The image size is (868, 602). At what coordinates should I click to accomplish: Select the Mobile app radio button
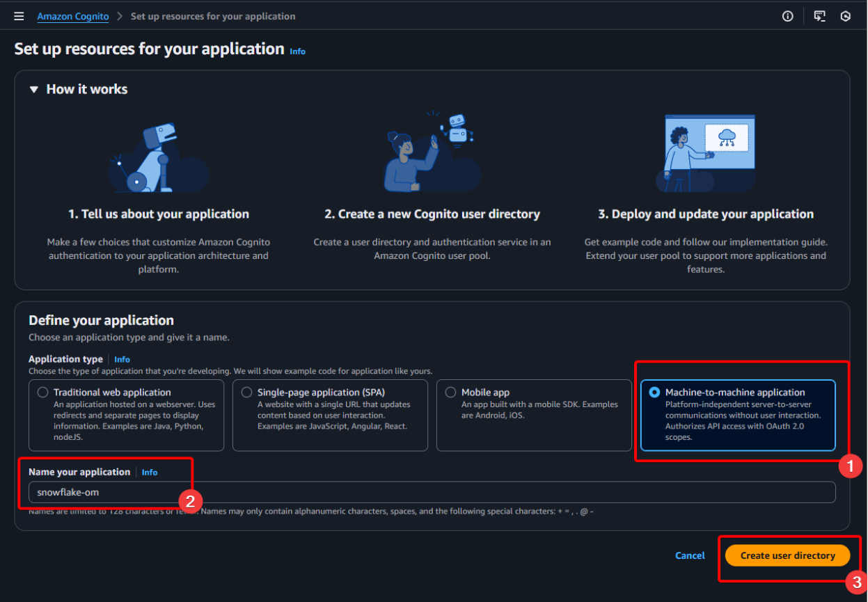450,393
